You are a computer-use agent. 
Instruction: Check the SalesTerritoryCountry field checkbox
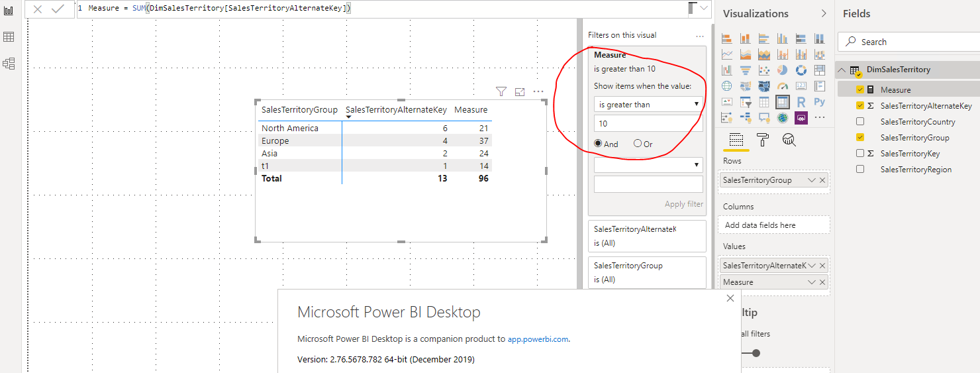(860, 121)
